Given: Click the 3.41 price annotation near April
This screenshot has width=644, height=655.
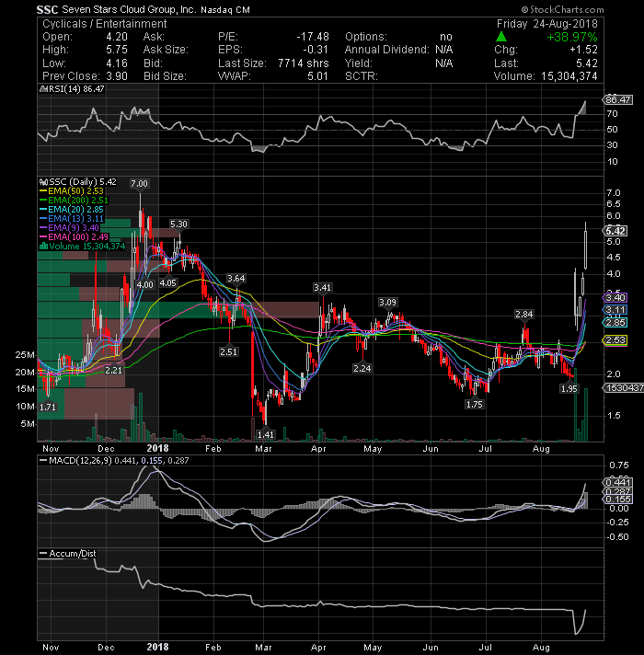Looking at the screenshot, I should 322,288.
